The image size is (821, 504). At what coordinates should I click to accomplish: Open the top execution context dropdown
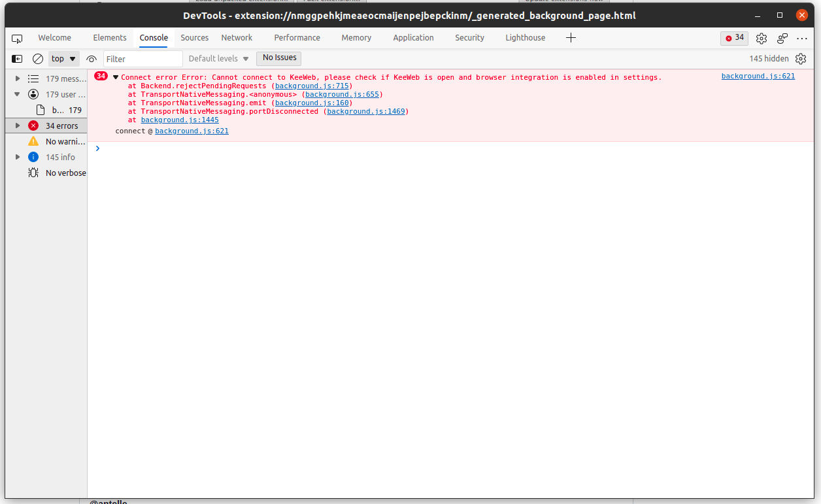[63, 58]
